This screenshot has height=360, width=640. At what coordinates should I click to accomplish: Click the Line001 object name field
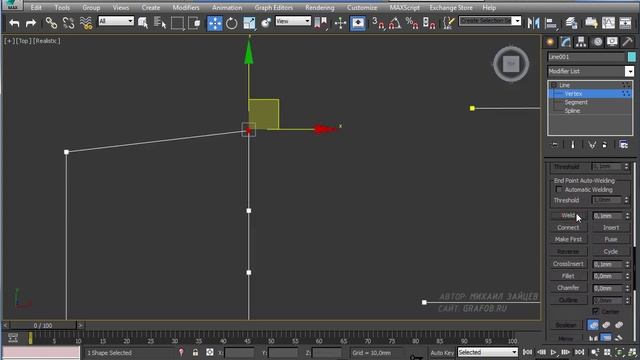click(x=586, y=57)
